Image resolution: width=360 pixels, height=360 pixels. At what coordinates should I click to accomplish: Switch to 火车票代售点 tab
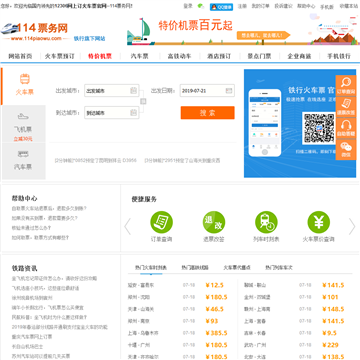[x=237, y=268]
